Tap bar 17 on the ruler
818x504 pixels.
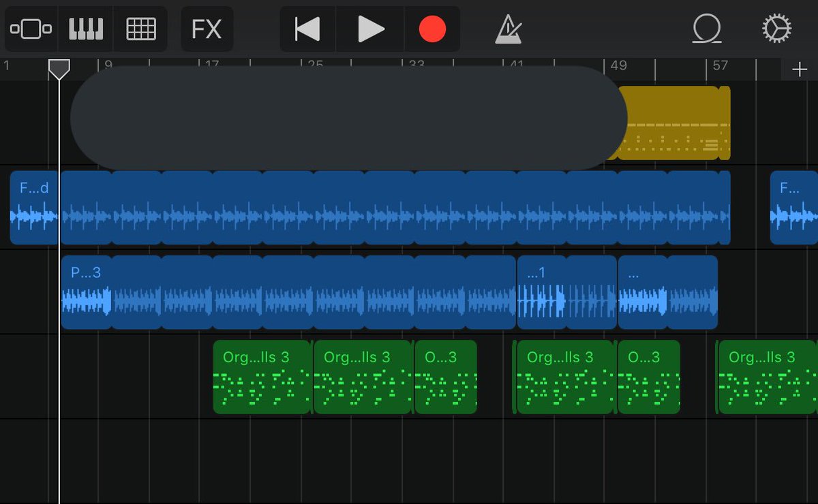pos(212,65)
